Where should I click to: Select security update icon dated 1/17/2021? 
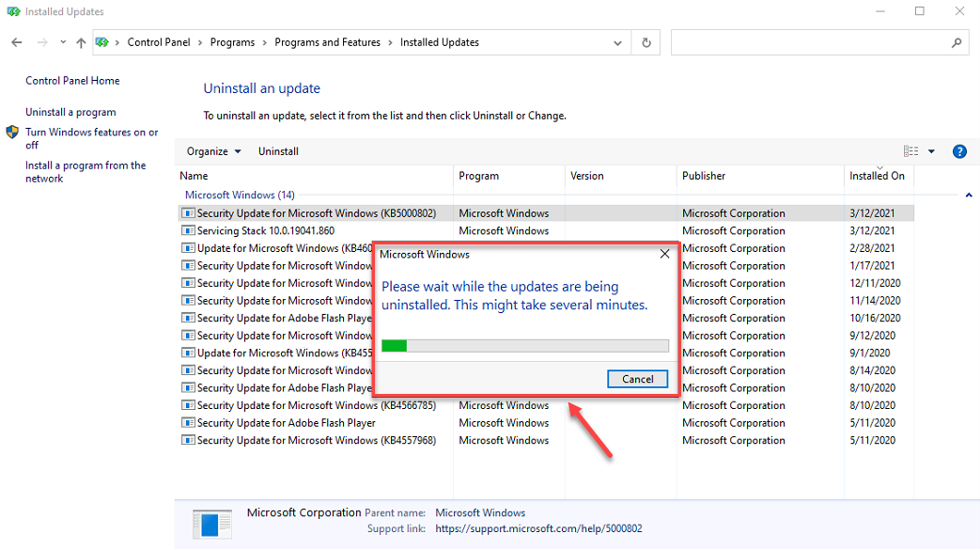tap(188, 266)
